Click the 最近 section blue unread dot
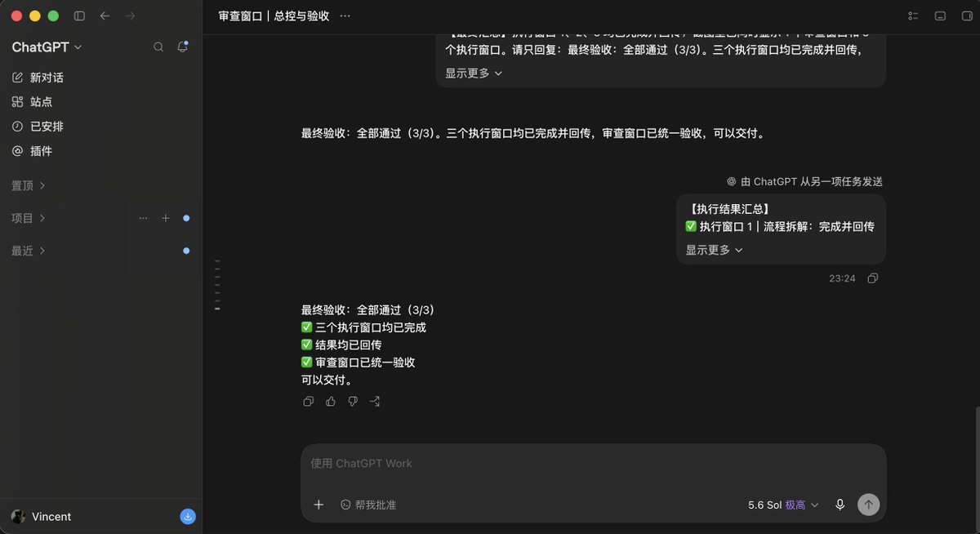980x534 pixels. (186, 251)
